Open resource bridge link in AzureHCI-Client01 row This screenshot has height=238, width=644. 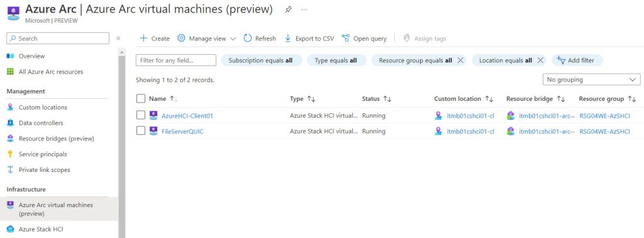[547, 116]
